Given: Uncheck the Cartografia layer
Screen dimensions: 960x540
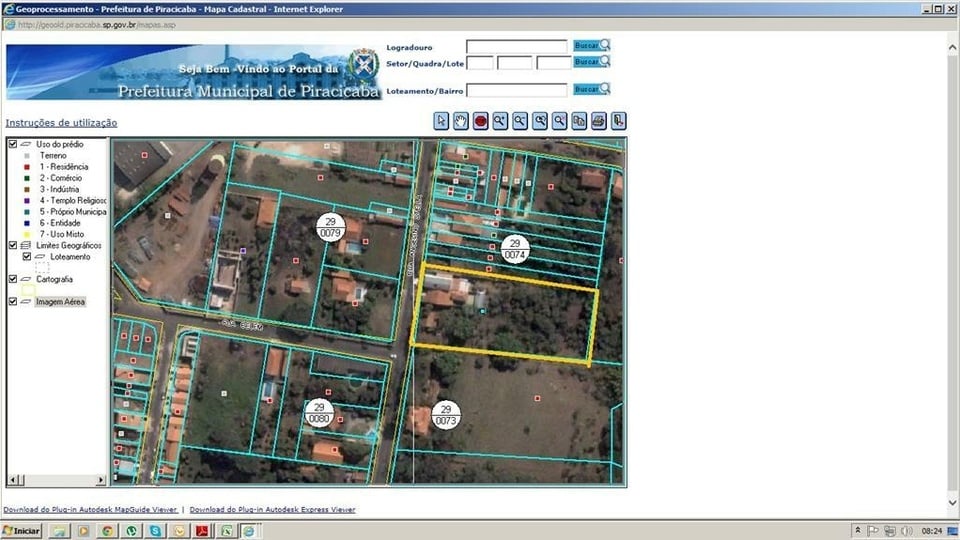Looking at the screenshot, I should [13, 279].
